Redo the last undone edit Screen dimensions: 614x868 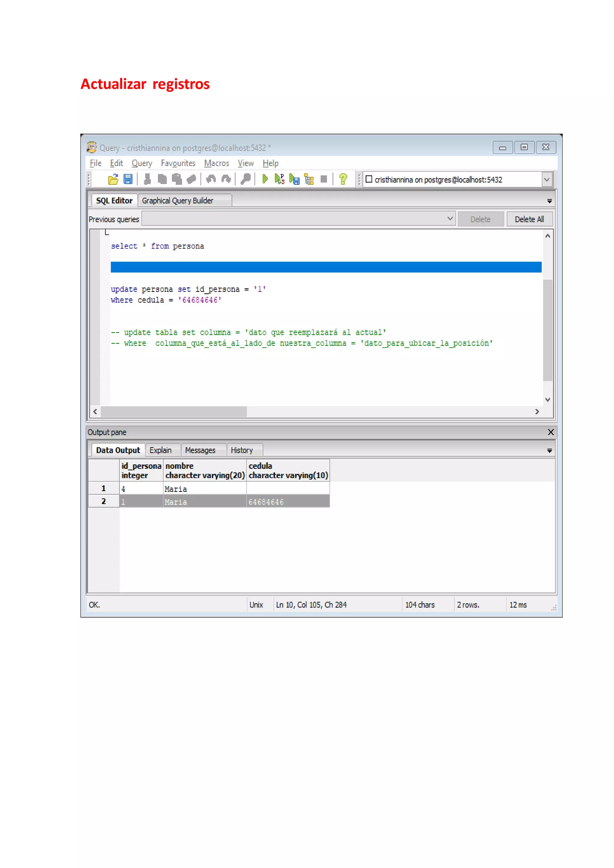(226, 179)
